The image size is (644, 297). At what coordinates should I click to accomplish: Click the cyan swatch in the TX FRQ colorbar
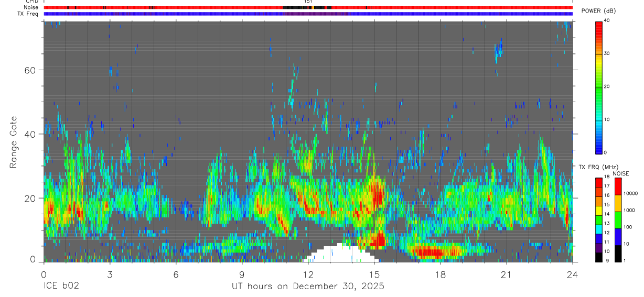pyautogui.click(x=599, y=229)
